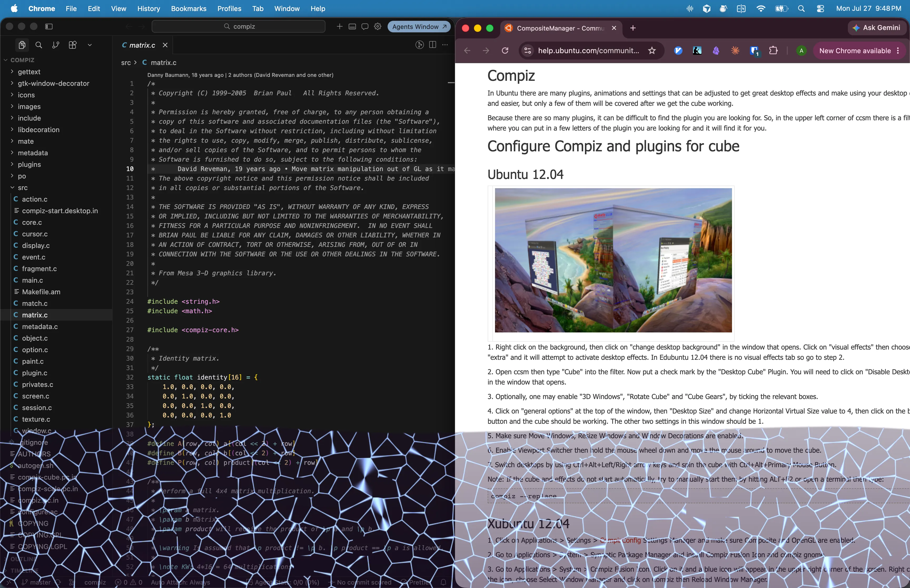Toggle the editor bottom panel
The height and width of the screenshot is (588, 910).
click(353, 26)
